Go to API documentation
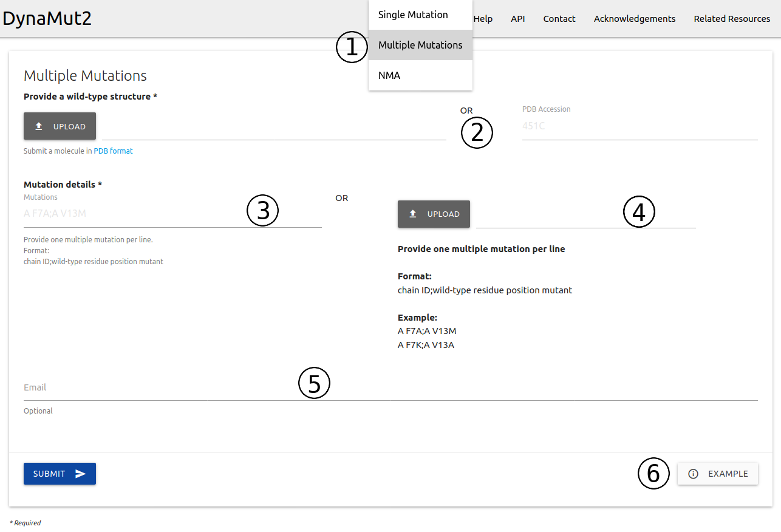This screenshot has height=532, width=781. click(x=517, y=19)
